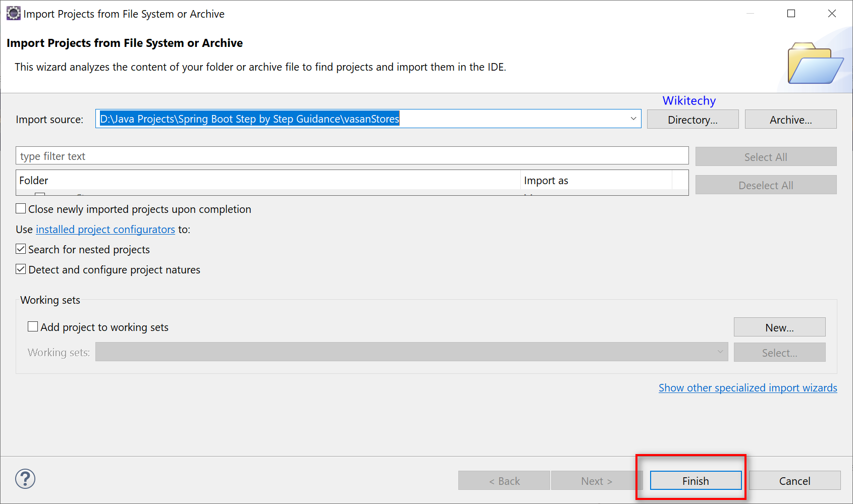Viewport: 853px width, 504px height.
Task: Cancel the import wizard
Action: (794, 481)
